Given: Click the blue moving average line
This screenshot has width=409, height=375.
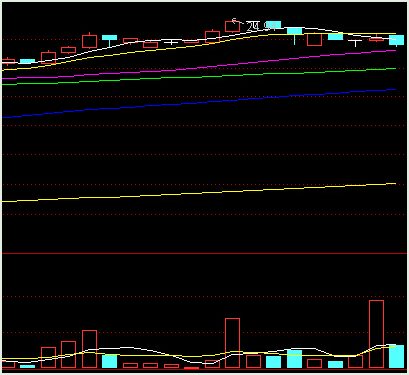Looking at the screenshot, I should point(199,103).
